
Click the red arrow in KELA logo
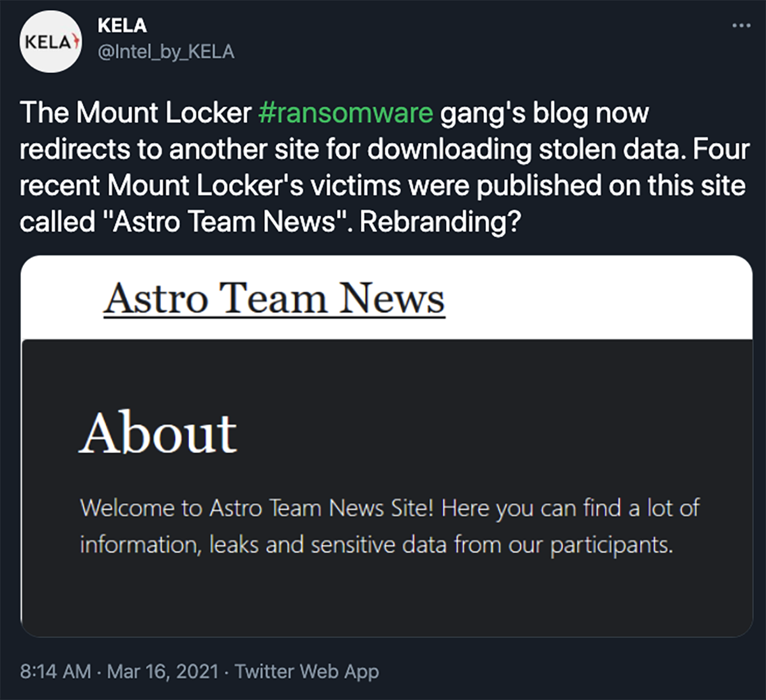click(x=75, y=42)
